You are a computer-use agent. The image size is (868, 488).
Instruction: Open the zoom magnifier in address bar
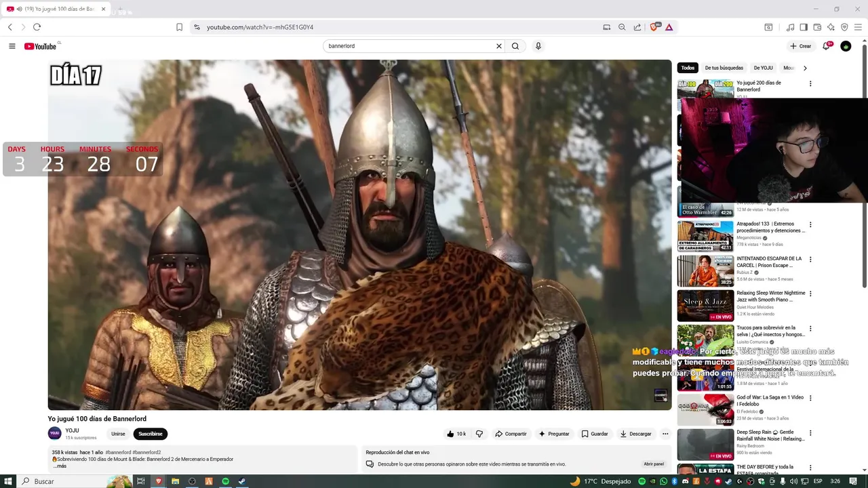[622, 27]
